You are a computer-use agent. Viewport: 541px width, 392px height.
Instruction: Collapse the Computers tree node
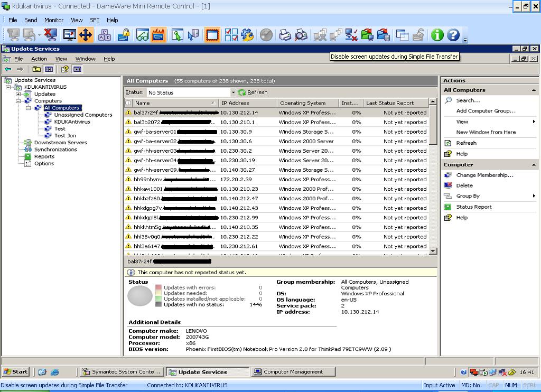18,101
